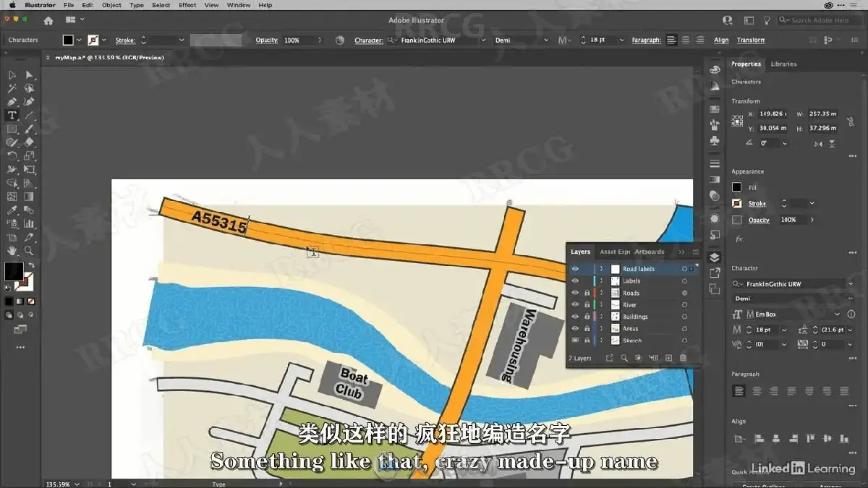Select the Gradient tool
Image resolution: width=868 pixels, height=488 pixels.
pos(29,197)
